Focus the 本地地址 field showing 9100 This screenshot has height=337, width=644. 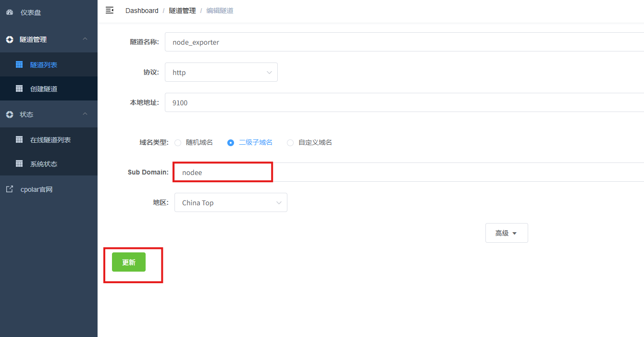404,102
